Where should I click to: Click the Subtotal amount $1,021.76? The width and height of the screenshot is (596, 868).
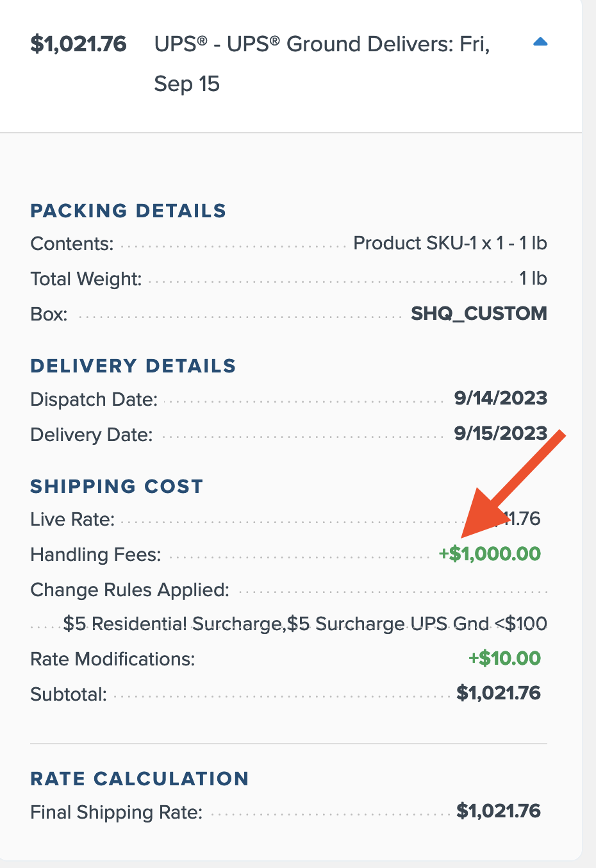coord(498,693)
